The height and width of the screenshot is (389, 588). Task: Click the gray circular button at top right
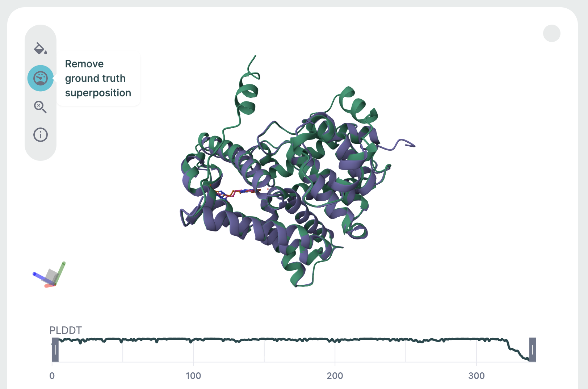(x=551, y=33)
